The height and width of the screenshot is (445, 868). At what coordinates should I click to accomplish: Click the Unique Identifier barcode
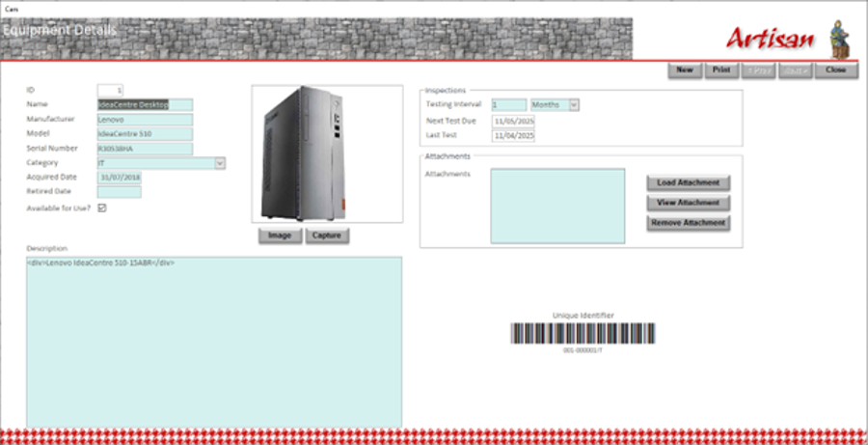point(583,333)
